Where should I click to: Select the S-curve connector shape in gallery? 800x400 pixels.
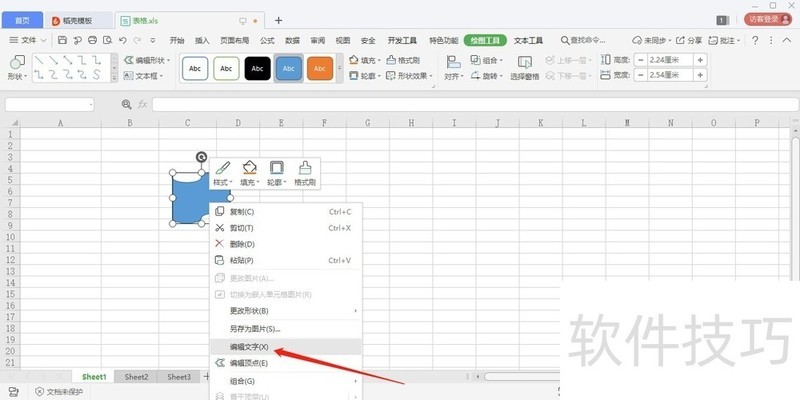click(x=96, y=75)
